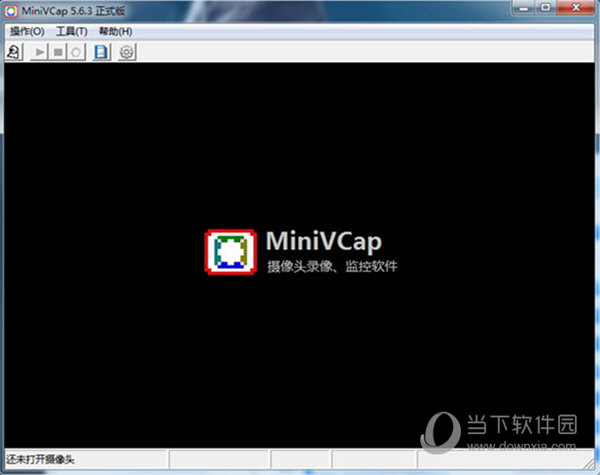Click the blue file toolbar icon
This screenshot has width=600, height=475.
click(x=101, y=52)
